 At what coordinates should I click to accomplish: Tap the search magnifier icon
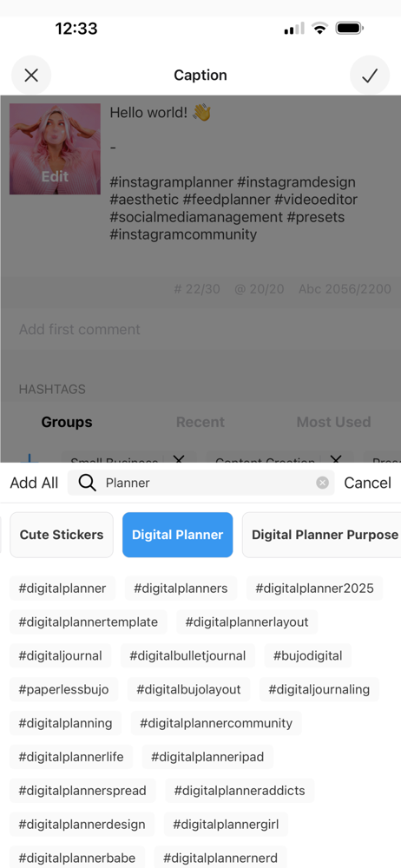tap(87, 483)
